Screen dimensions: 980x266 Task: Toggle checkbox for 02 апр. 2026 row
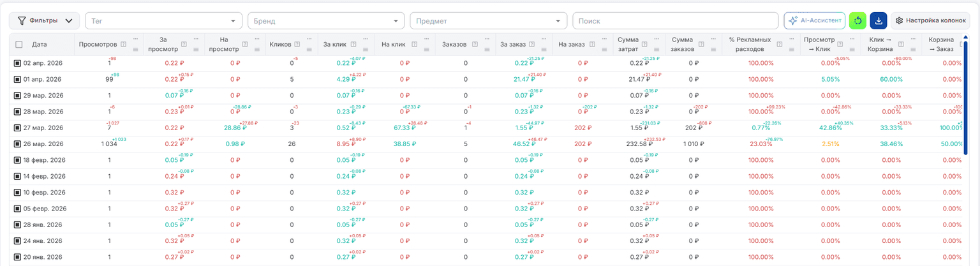[19, 63]
